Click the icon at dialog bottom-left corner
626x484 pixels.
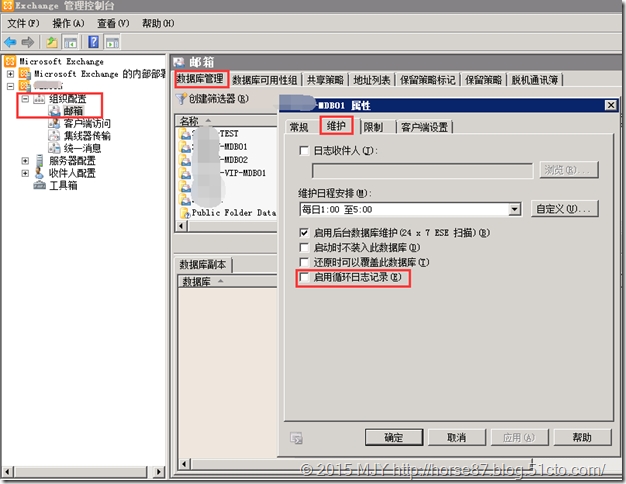296,438
